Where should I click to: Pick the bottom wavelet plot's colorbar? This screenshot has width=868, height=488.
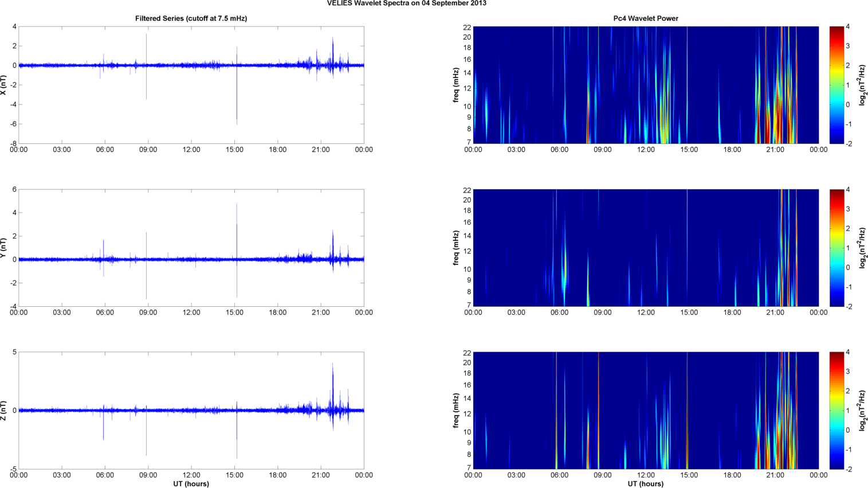click(x=836, y=411)
